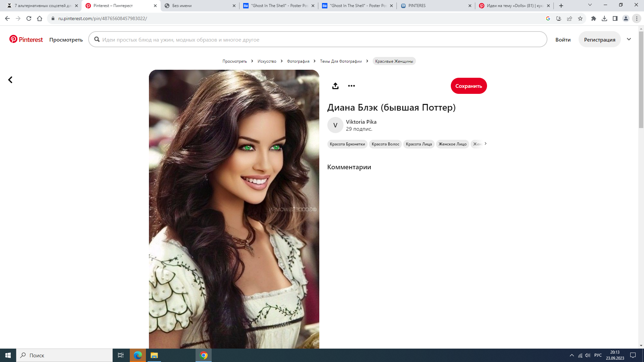The image size is (644, 362).
Task: Select the Красота Брюнетки tag
Action: click(x=347, y=144)
